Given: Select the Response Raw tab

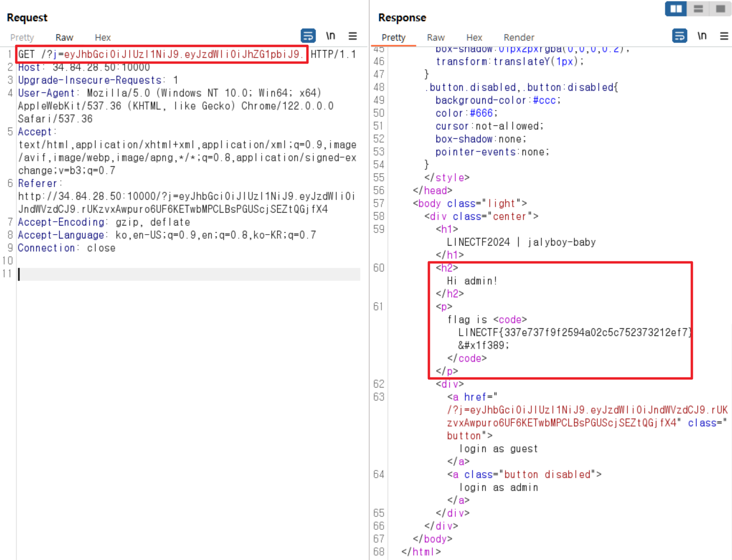Looking at the screenshot, I should [436, 37].
